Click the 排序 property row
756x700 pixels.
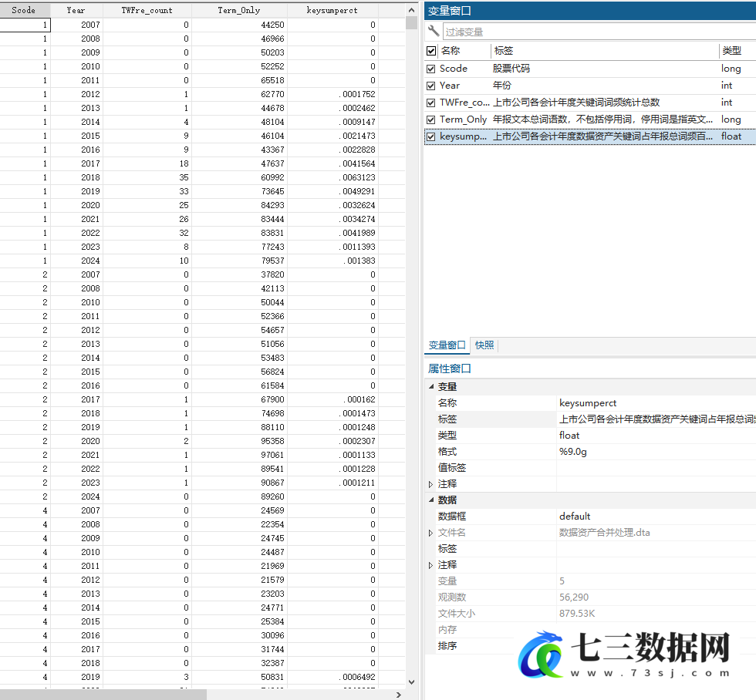pos(591,646)
